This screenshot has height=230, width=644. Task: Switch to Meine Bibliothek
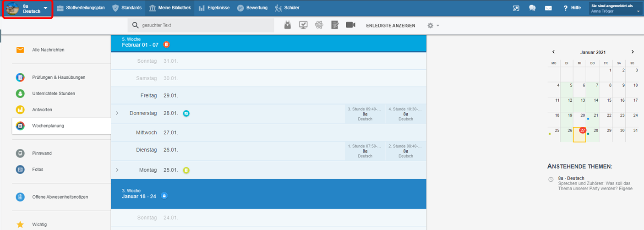tap(169, 8)
